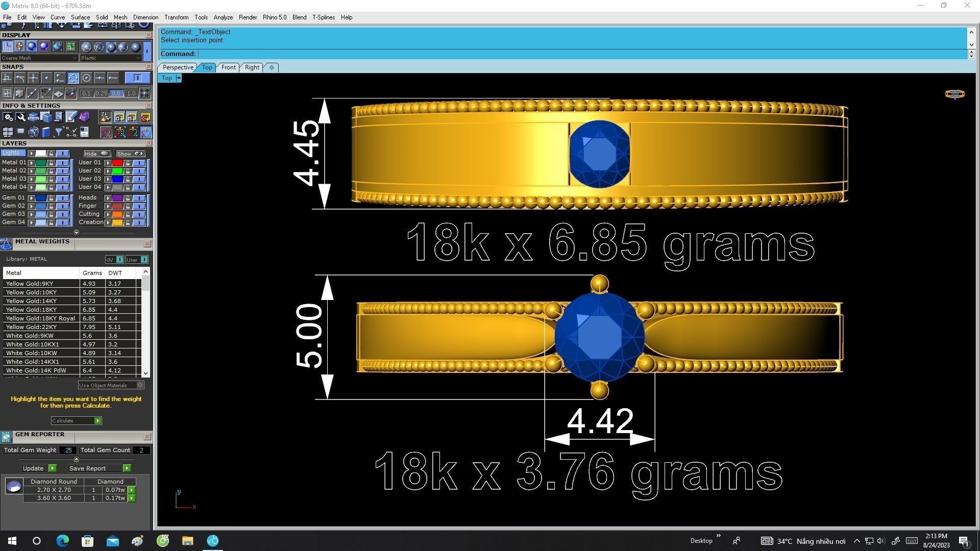Toggle visibility switch for Metal 01 layer

[x=62, y=163]
